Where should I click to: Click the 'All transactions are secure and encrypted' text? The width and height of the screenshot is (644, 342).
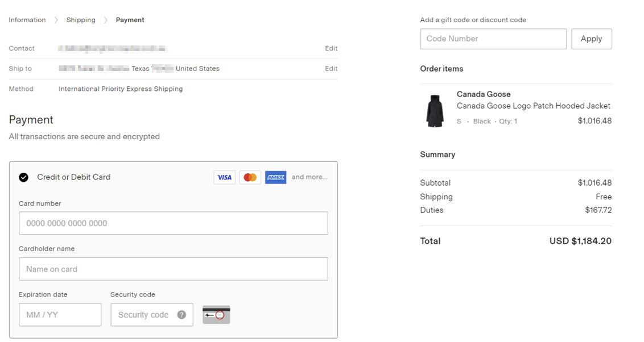pyautogui.click(x=84, y=136)
